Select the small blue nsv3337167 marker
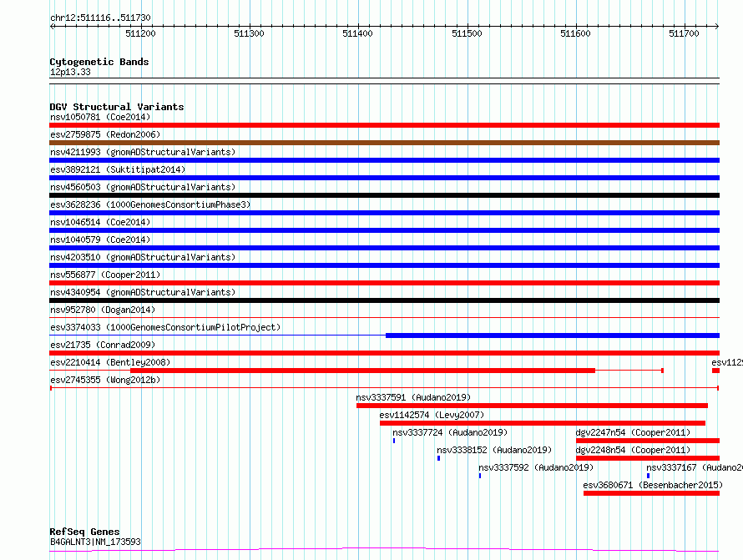 pyautogui.click(x=648, y=476)
